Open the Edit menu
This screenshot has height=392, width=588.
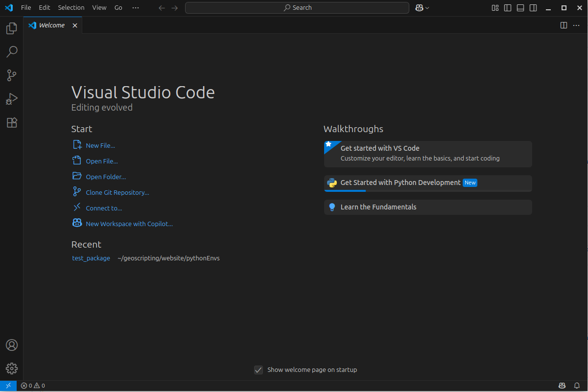click(x=45, y=8)
